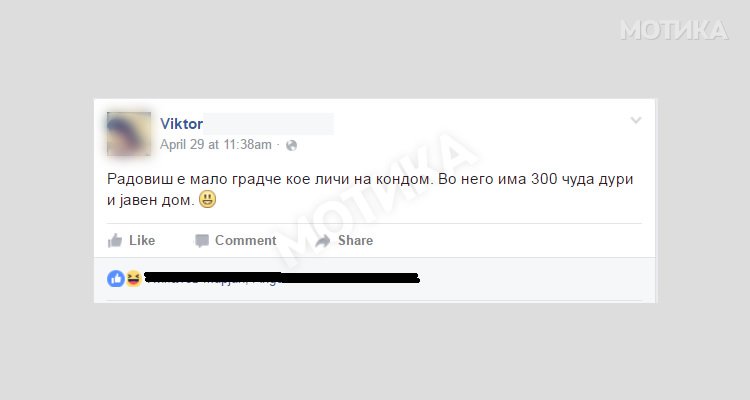This screenshot has height=400, width=750.
Task: Expand the post options chevron
Action: click(x=636, y=120)
